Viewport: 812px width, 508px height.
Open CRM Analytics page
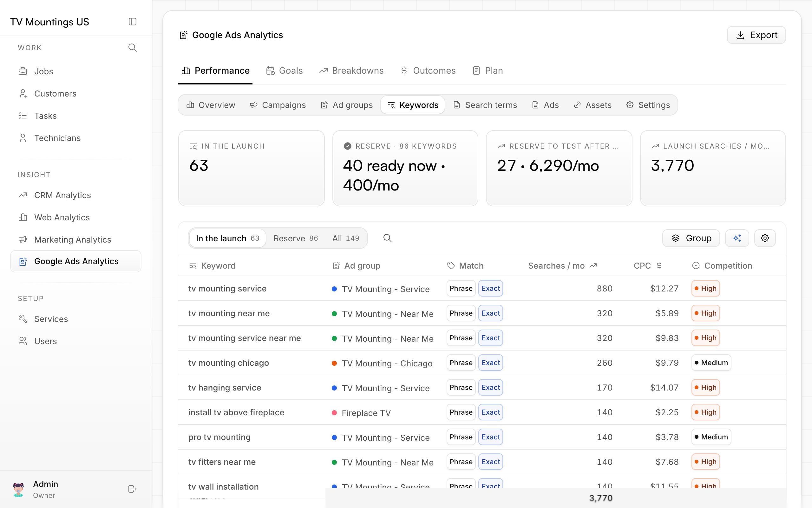(x=76, y=195)
